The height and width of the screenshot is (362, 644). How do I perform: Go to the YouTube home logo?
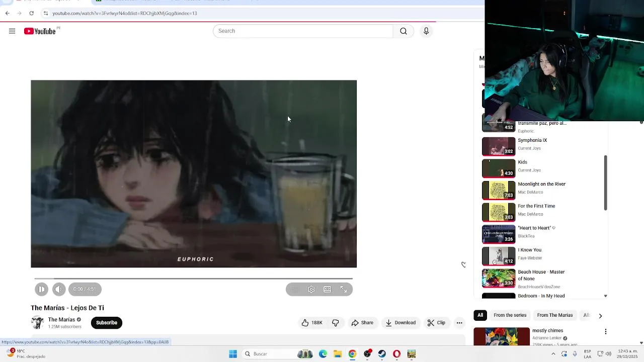point(40,31)
